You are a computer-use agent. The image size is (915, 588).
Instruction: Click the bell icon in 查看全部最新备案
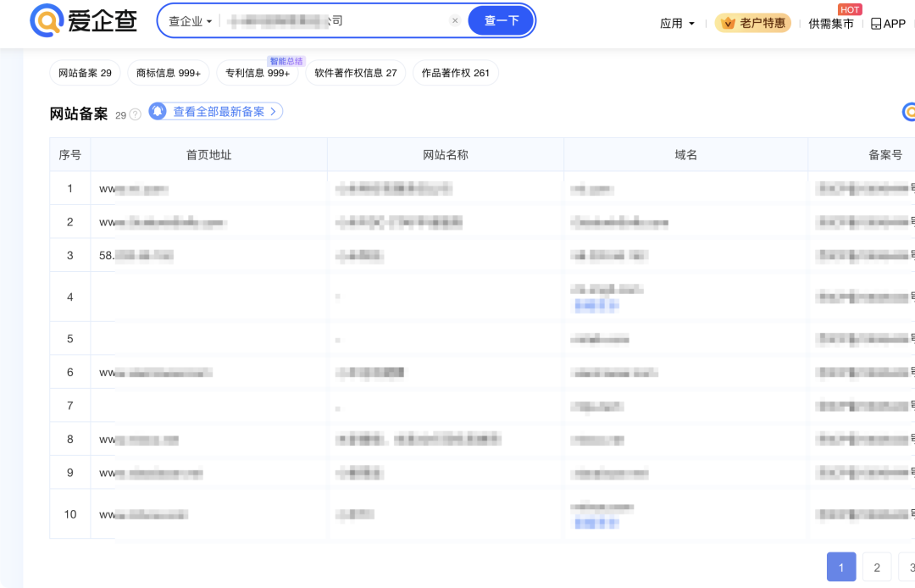coord(158,111)
